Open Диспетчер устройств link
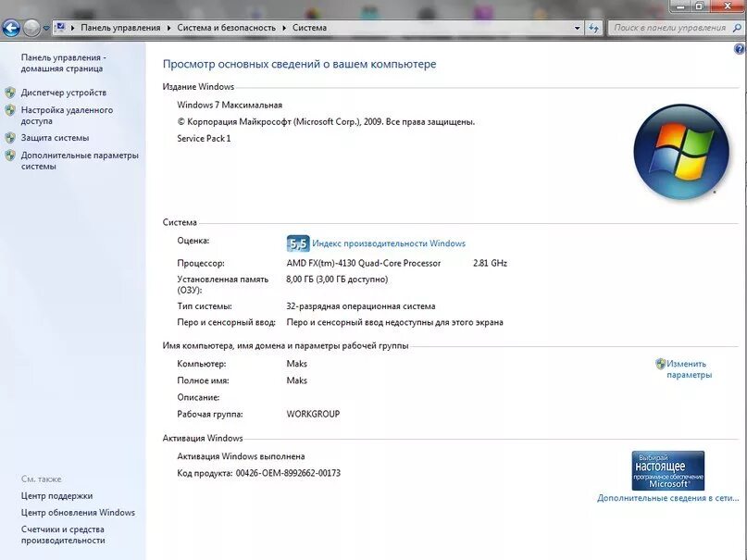747x560 pixels. [63, 93]
